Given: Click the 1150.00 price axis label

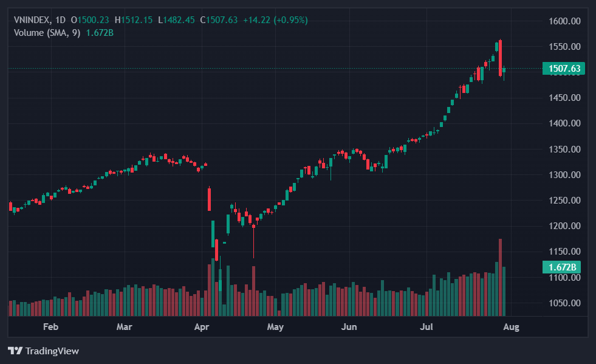Looking at the screenshot, I should click(564, 252).
